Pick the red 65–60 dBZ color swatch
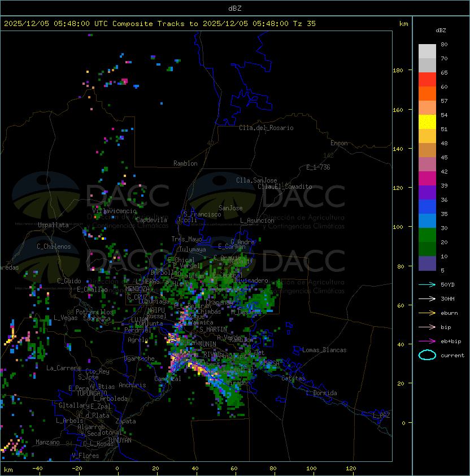 pos(427,80)
